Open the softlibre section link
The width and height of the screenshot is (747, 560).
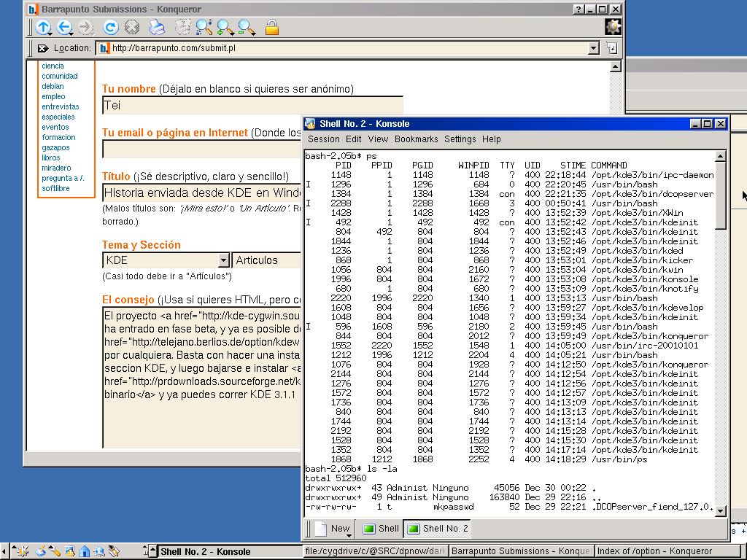[55, 188]
